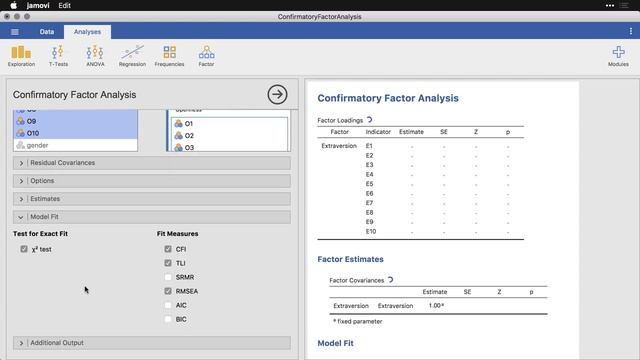Click the Model Fit results heading

(336, 343)
